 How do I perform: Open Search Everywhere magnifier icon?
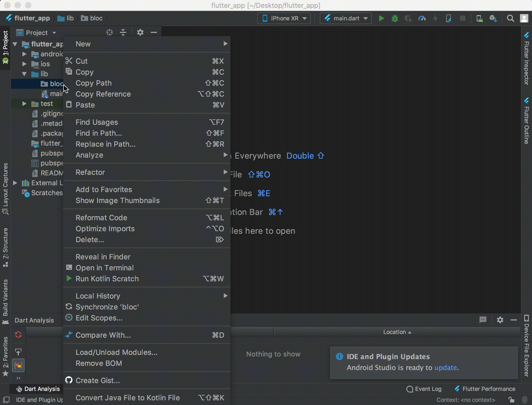click(x=510, y=18)
